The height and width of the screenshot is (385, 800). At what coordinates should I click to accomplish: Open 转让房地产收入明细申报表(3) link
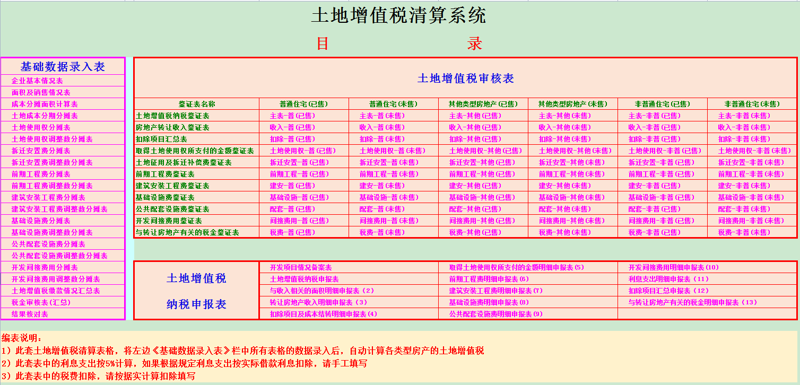[x=318, y=302]
